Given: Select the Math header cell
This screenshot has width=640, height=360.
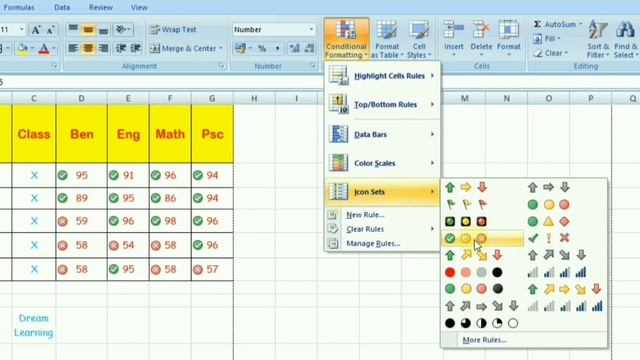Looking at the screenshot, I should coord(170,134).
